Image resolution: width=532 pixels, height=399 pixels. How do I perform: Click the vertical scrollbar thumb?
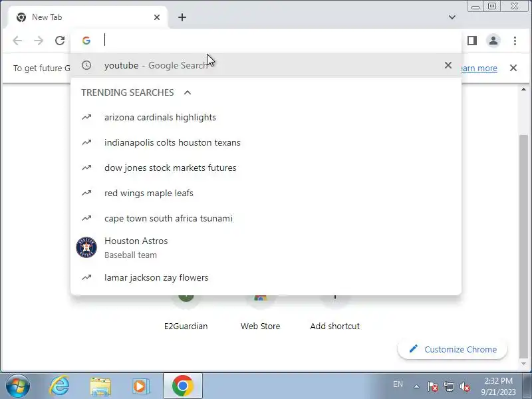[x=523, y=246]
